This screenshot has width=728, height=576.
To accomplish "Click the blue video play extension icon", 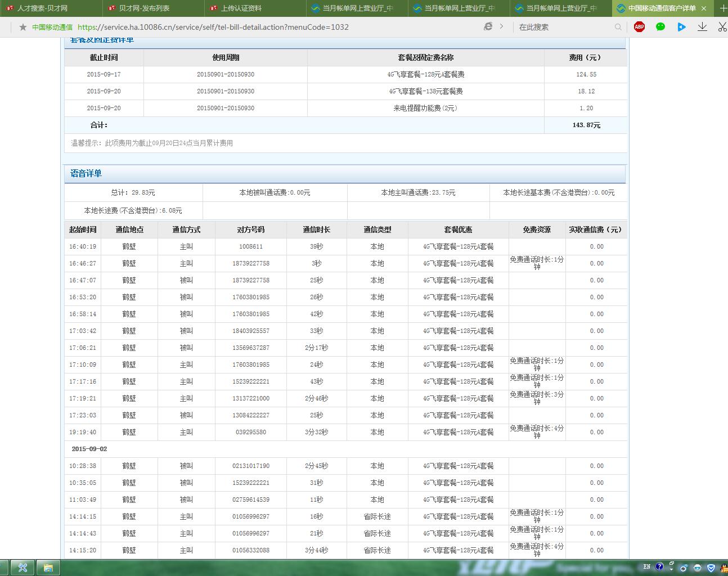I will [681, 27].
